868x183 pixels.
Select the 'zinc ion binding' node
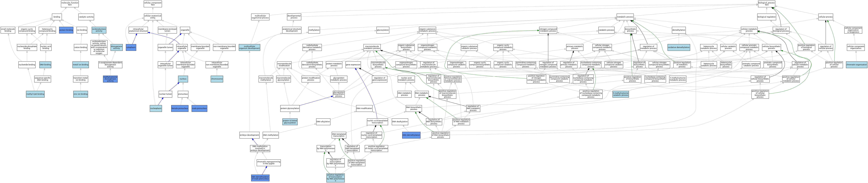80,94
